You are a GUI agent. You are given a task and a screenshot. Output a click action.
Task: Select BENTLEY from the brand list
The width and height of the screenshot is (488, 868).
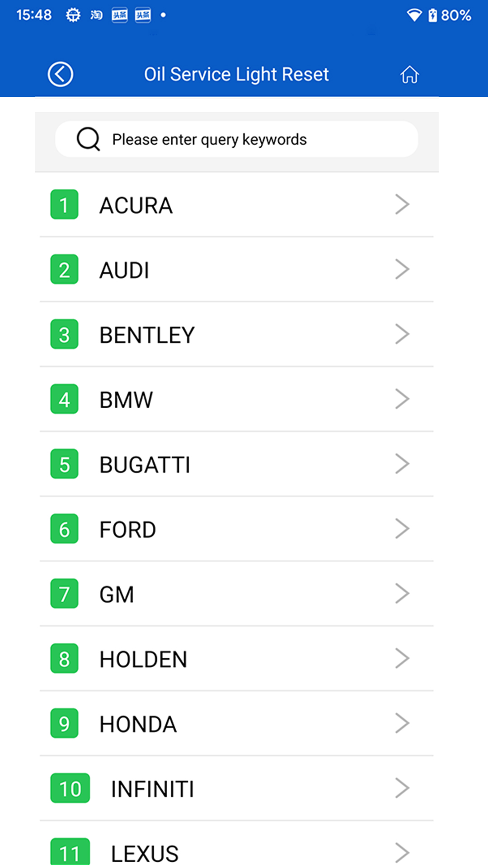[x=147, y=335]
